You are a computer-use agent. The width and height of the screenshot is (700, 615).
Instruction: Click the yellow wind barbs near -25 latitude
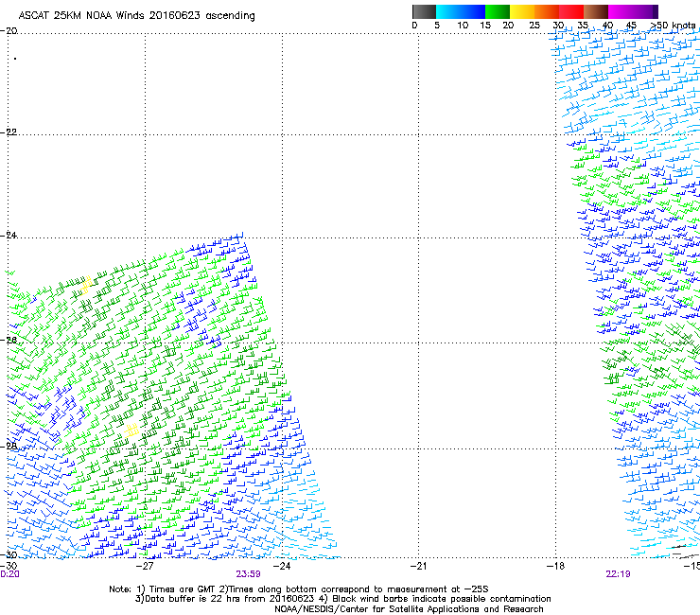pos(87,284)
